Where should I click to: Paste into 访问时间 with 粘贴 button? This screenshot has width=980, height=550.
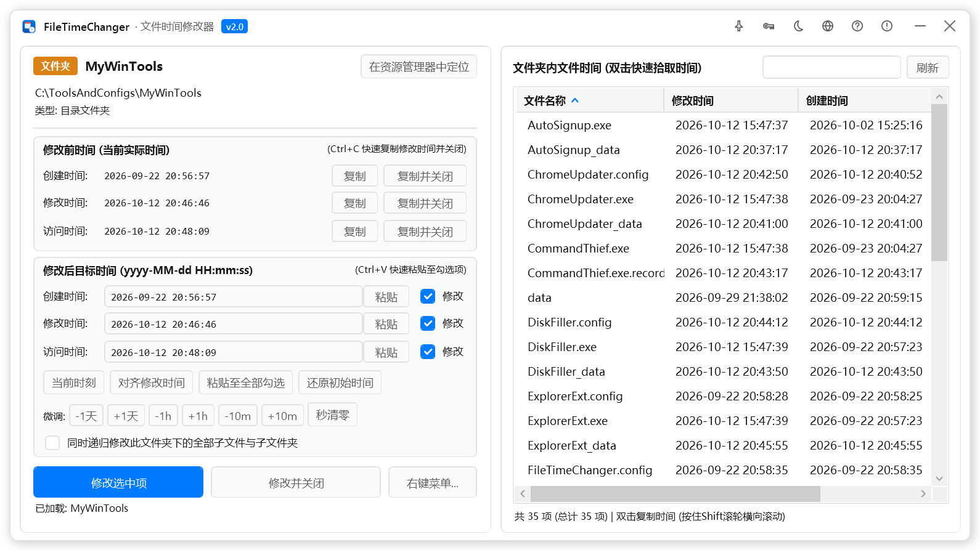click(386, 352)
